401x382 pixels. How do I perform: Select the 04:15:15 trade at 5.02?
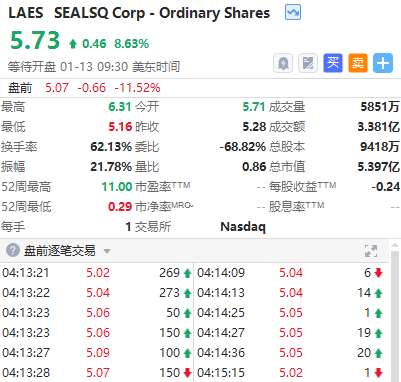pyautogui.click(x=291, y=373)
